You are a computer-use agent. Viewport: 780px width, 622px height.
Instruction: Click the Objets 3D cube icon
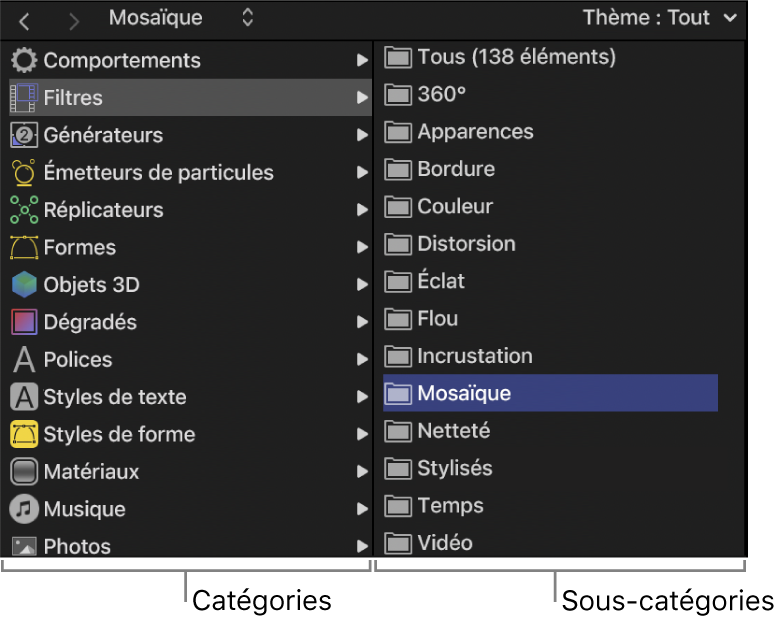pyautogui.click(x=24, y=285)
